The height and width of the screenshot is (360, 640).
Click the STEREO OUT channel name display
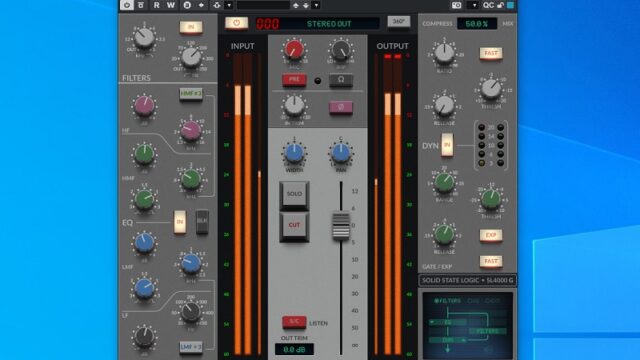click(x=329, y=24)
